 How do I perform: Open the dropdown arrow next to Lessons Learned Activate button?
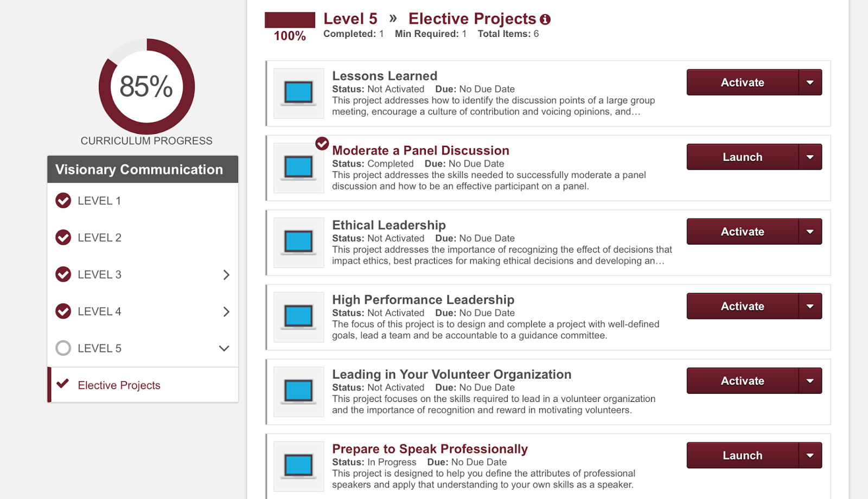click(810, 82)
